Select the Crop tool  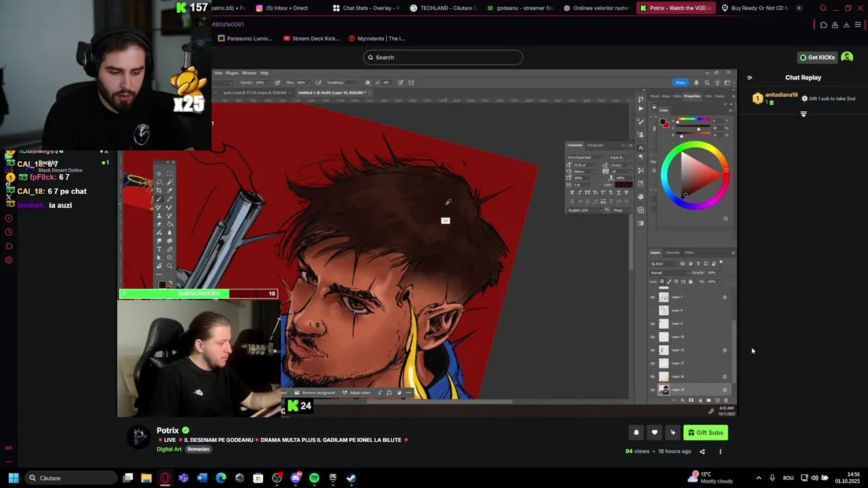click(159, 190)
